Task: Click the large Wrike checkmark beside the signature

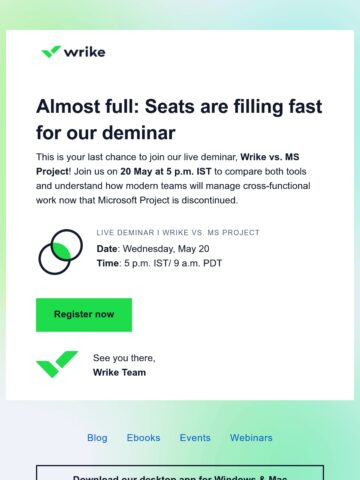Action: 57,364
